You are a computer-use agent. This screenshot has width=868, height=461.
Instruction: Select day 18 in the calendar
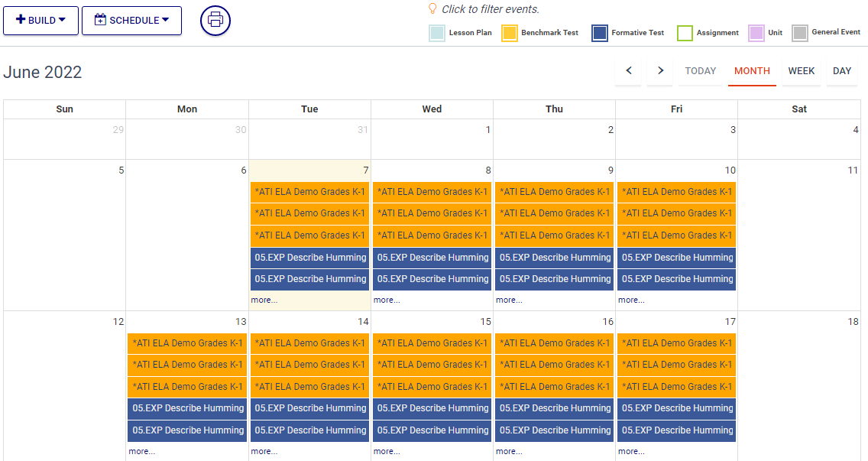[x=798, y=386]
